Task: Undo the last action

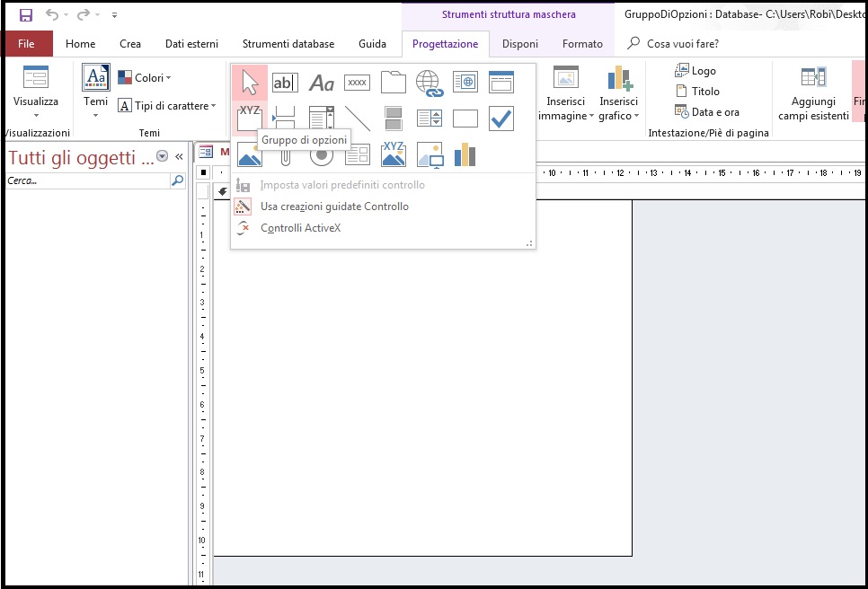Action: (x=52, y=15)
